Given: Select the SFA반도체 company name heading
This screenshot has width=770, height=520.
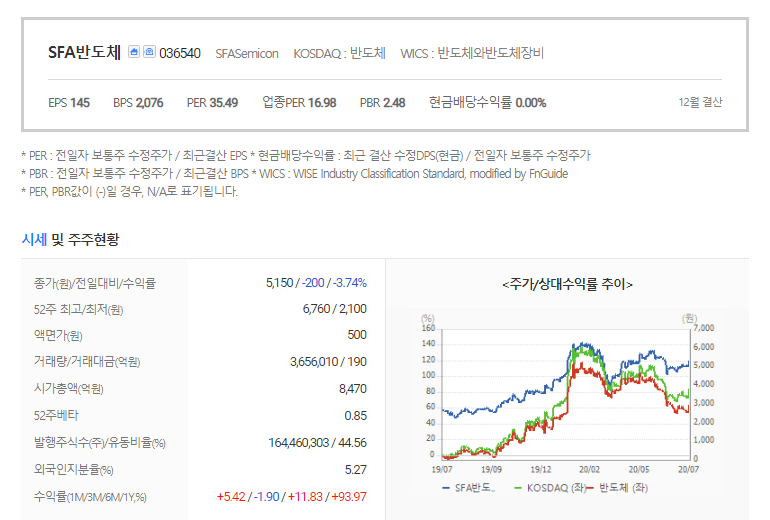Looking at the screenshot, I should [84, 52].
